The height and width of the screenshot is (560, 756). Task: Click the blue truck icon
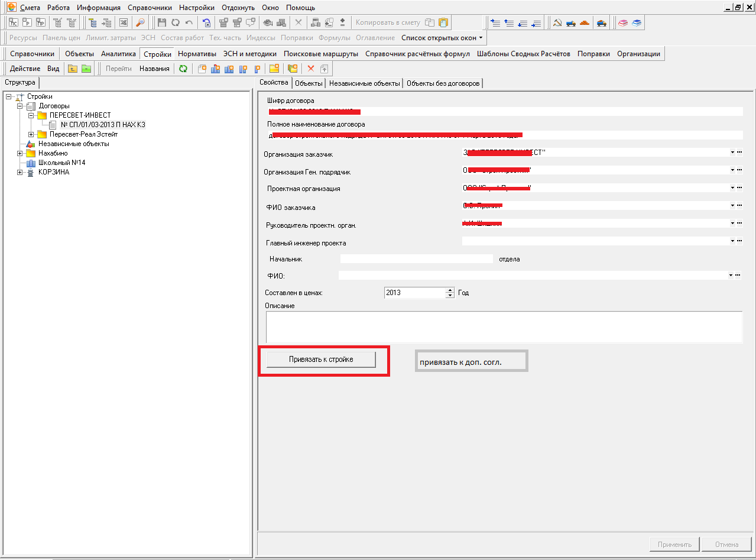click(571, 22)
